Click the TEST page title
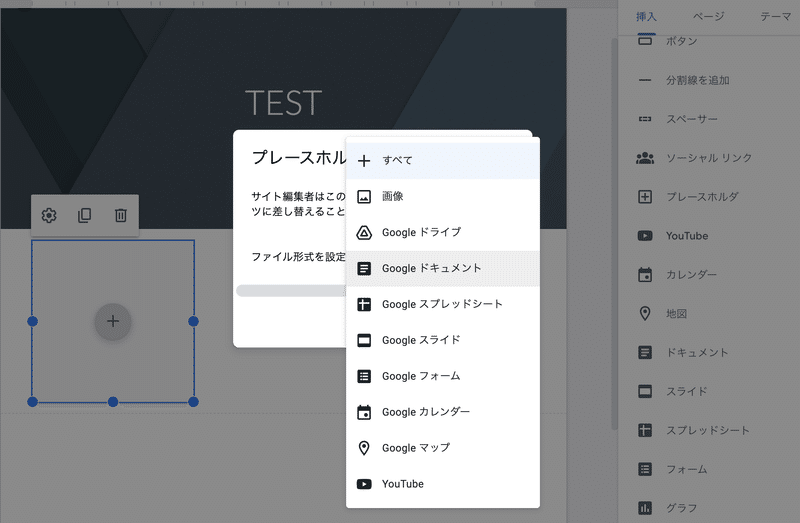This screenshot has width=800, height=523. (x=284, y=103)
